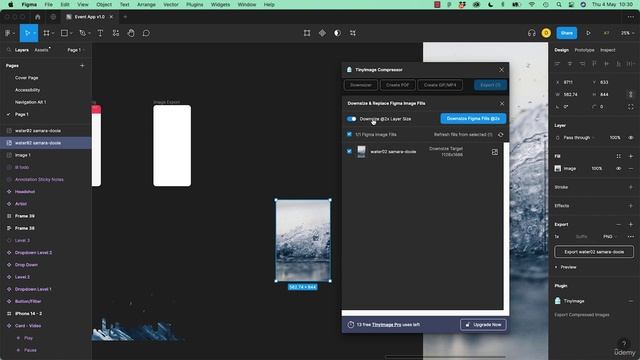Open the Figma main menu icon

(8, 33)
